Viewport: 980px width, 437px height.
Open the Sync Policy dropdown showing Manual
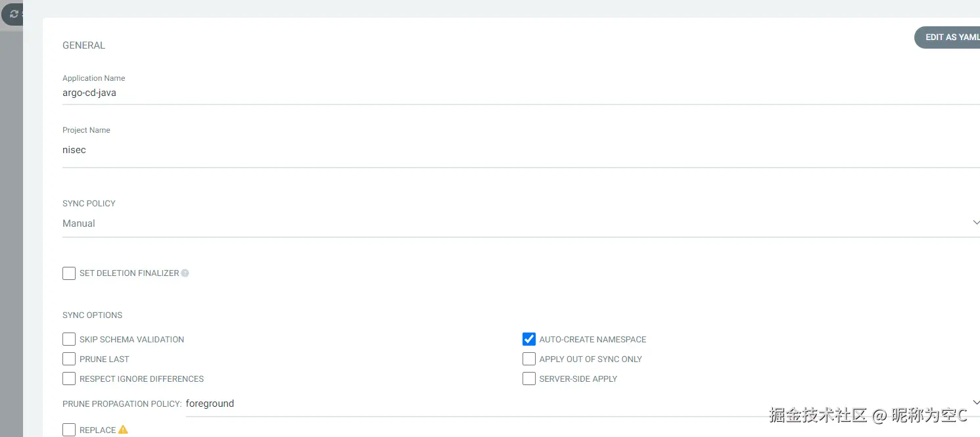(513, 223)
